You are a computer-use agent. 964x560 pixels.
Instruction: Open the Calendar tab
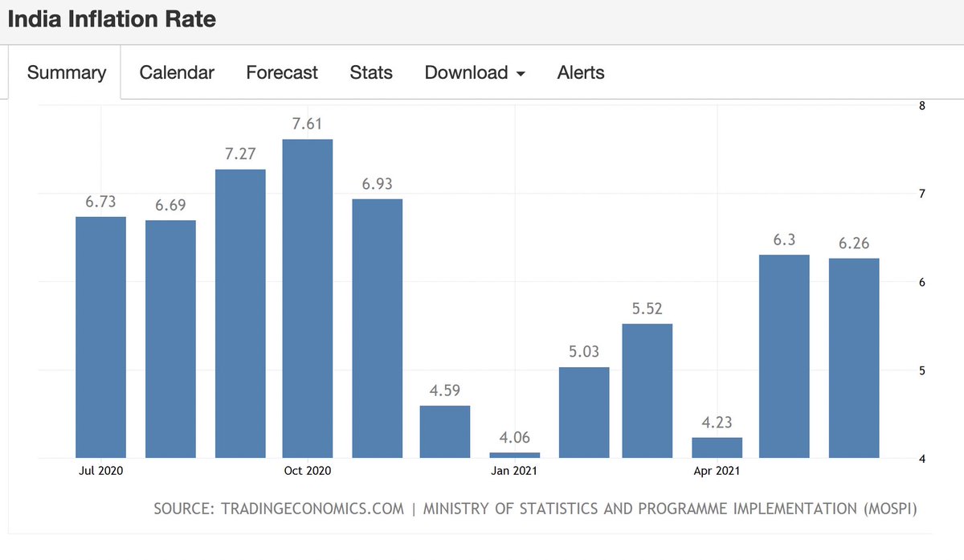tap(177, 72)
